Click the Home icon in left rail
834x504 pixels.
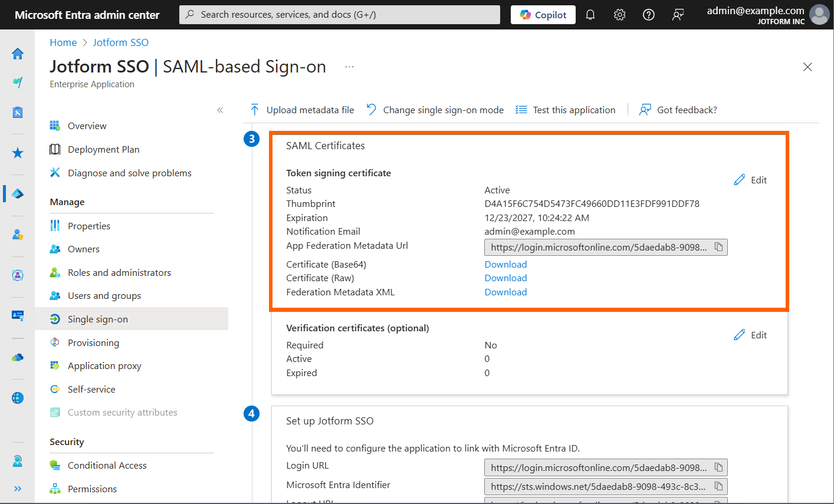pyautogui.click(x=18, y=54)
